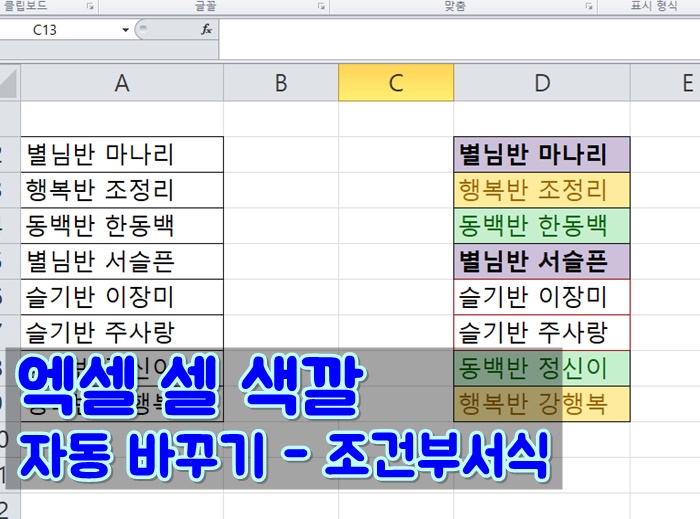Select green cell '동백반 한동백' in column D
Image resolution: width=700 pixels, height=519 pixels.
542,226
